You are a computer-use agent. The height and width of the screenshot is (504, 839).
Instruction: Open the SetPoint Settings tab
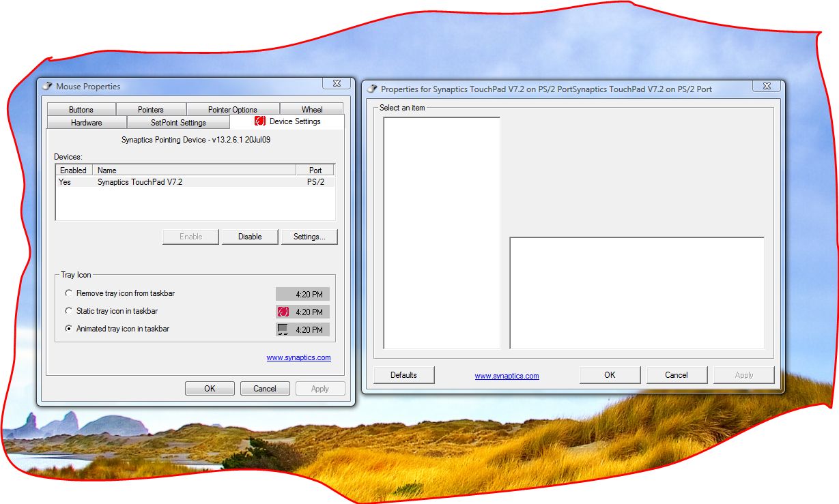click(178, 123)
